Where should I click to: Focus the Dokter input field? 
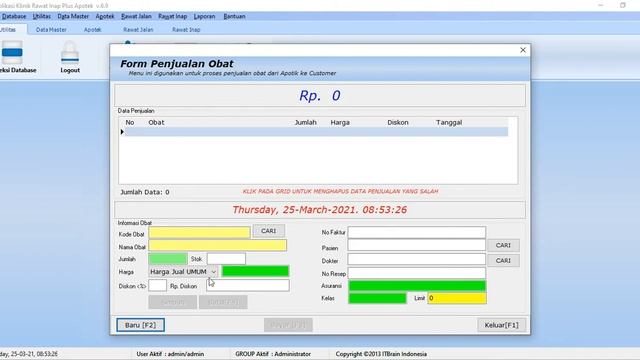tap(417, 260)
